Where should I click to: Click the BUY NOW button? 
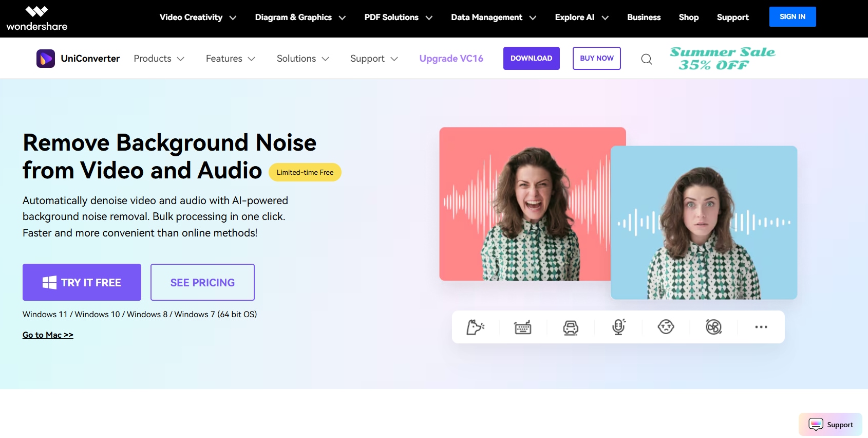596,58
